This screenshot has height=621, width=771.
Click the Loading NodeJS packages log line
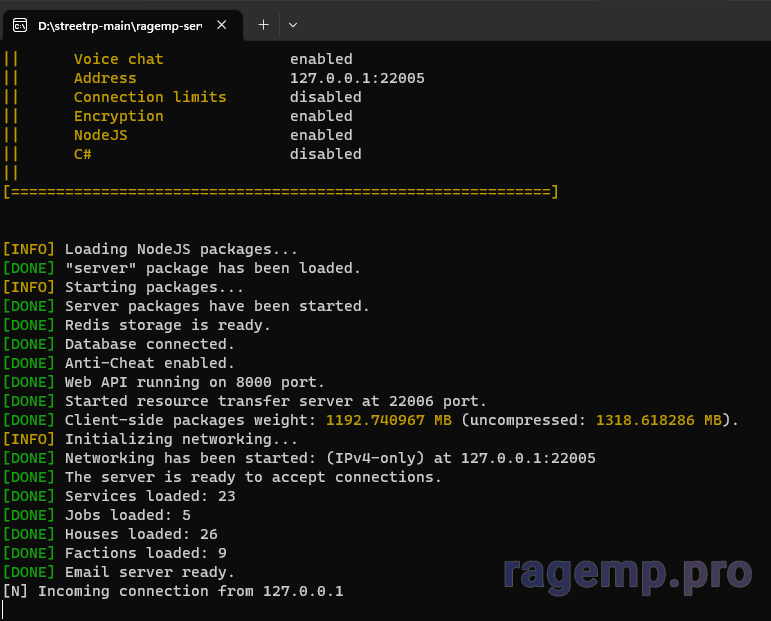pos(181,249)
